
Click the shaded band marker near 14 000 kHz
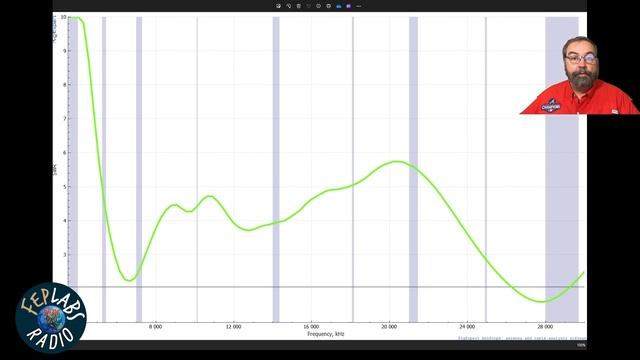[x=276, y=169]
